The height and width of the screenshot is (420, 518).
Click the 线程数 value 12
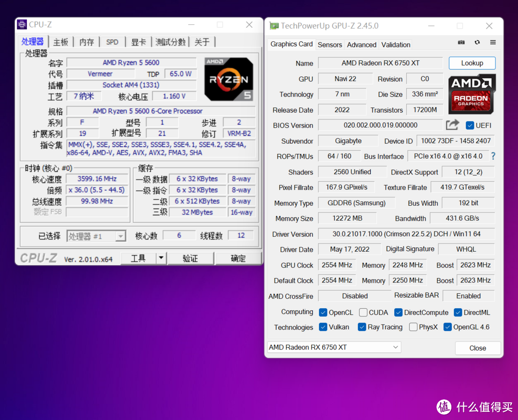pos(241,235)
